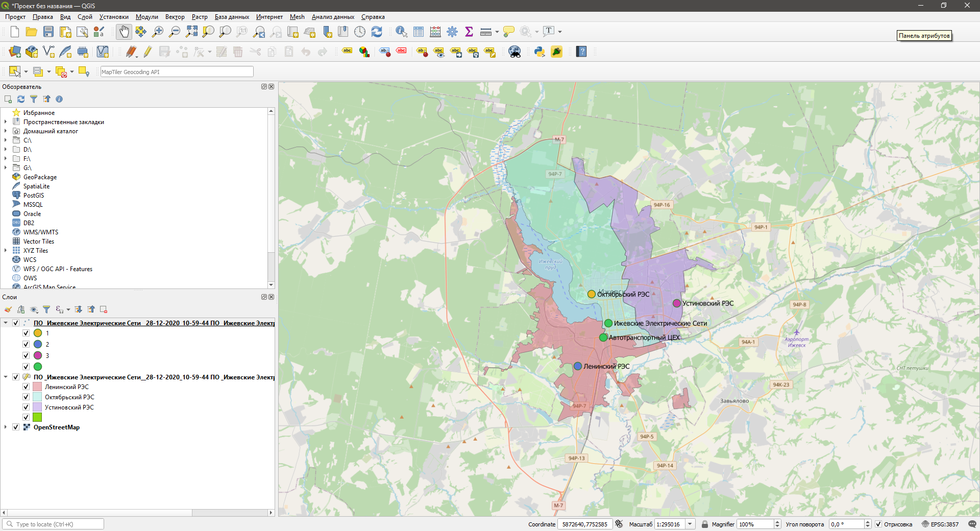Click the bright green polygon color swatch
This screenshot has width=980, height=531.
(37, 418)
